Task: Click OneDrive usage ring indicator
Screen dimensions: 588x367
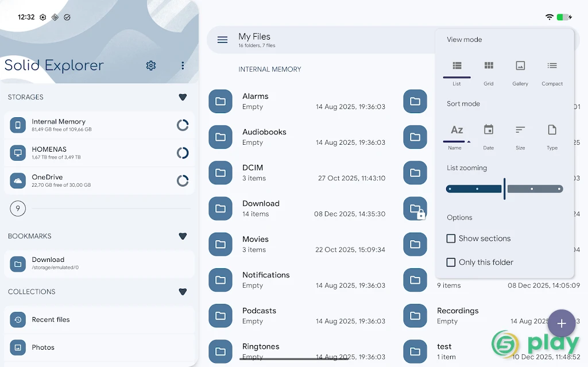Action: pos(183,180)
